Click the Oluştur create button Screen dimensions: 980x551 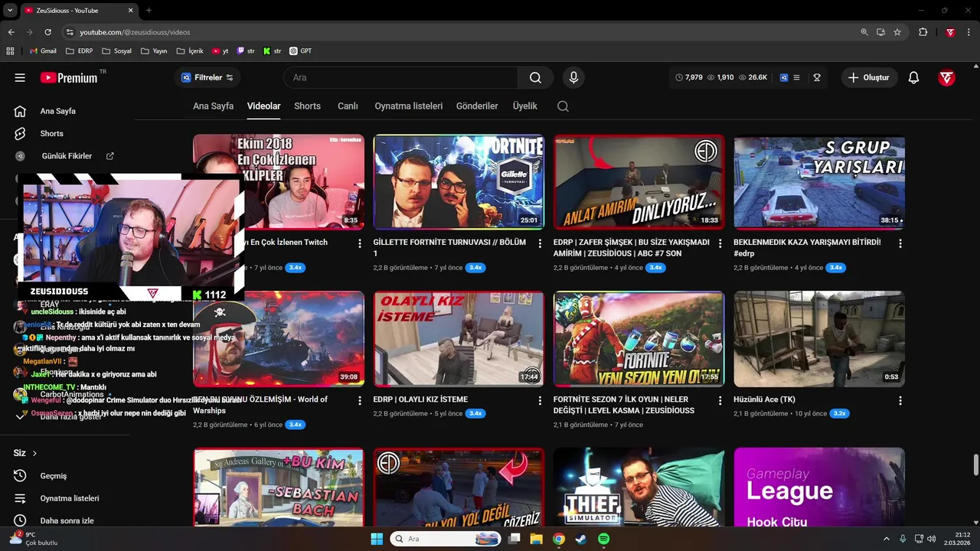(x=869, y=77)
